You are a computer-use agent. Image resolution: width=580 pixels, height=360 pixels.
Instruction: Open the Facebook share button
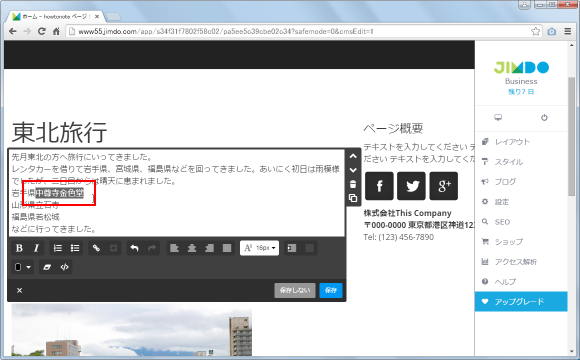(379, 186)
